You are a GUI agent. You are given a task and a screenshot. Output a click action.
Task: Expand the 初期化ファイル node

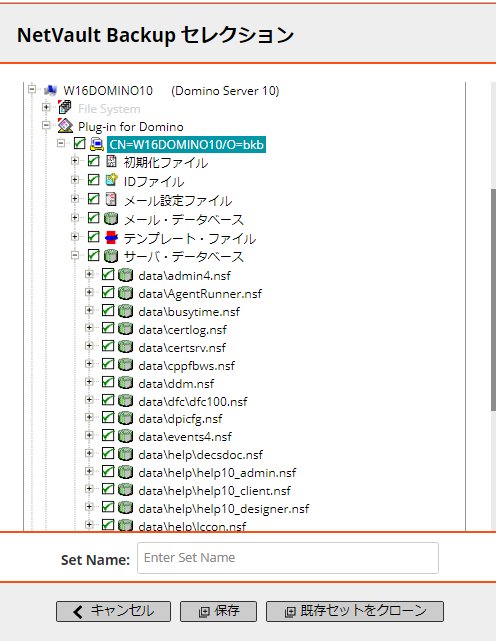(75, 161)
